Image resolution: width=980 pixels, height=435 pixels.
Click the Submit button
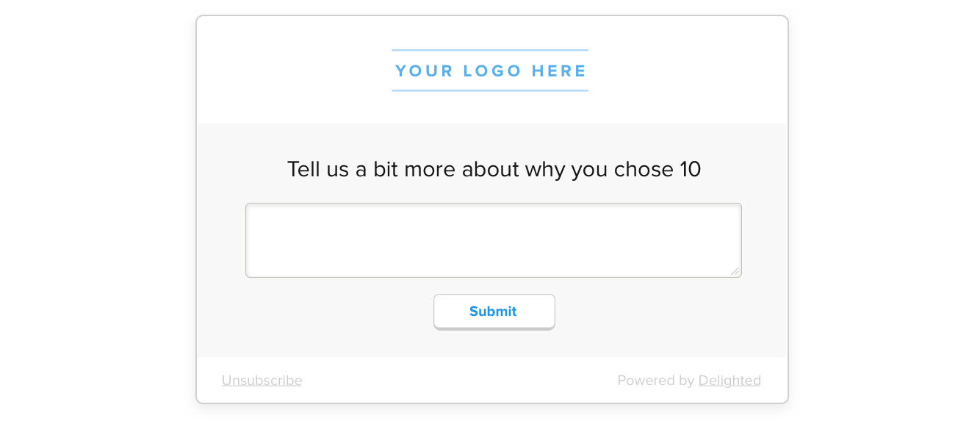(x=494, y=312)
